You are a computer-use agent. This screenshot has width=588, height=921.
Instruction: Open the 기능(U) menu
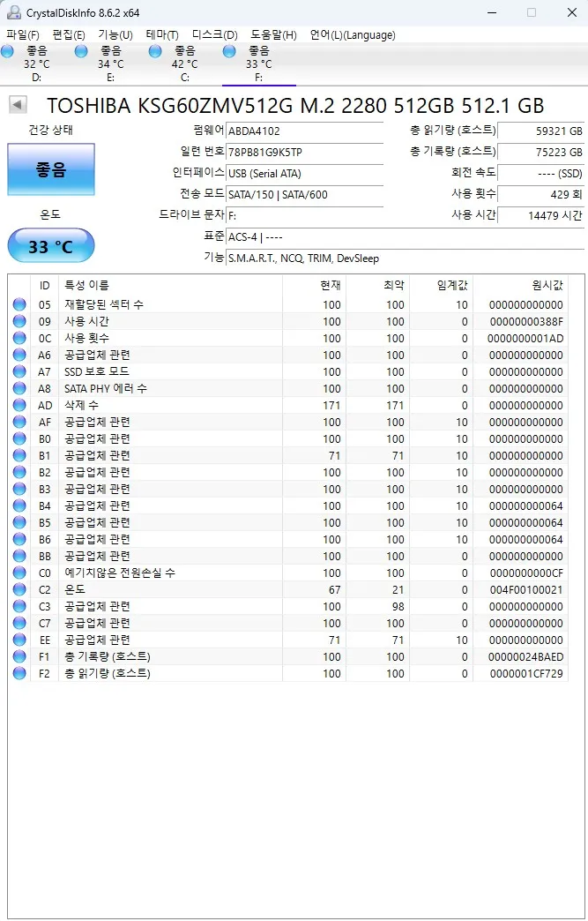click(x=115, y=34)
